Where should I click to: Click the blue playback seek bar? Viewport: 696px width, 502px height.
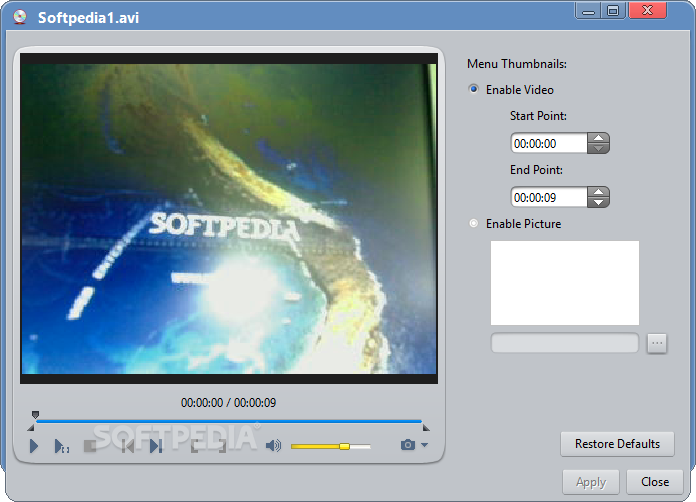coord(229,421)
